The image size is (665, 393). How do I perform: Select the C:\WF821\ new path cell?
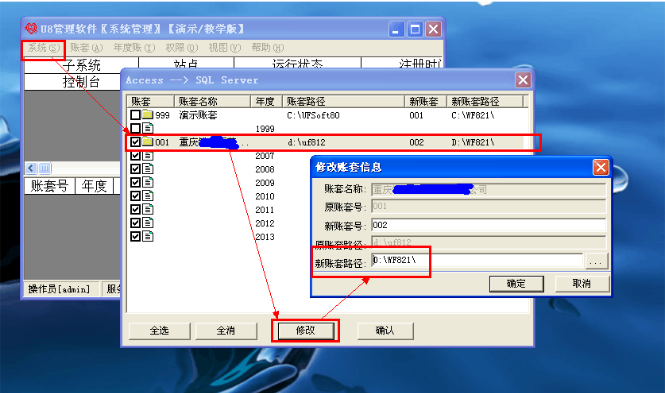(x=472, y=115)
